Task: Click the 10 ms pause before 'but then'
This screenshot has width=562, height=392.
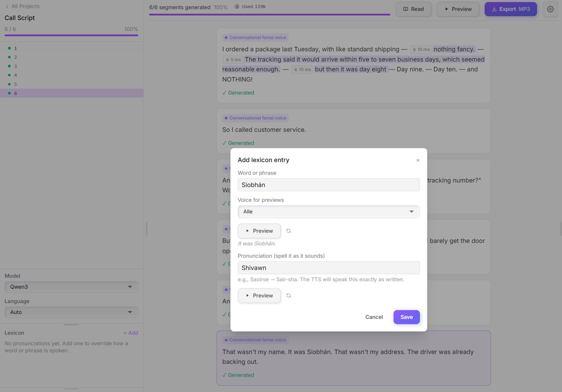Action: tap(302, 70)
